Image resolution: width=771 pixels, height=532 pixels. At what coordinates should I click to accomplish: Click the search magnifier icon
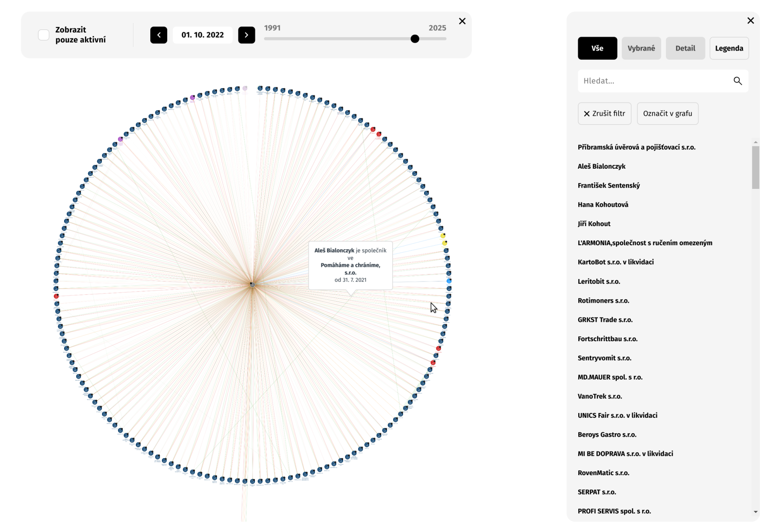pyautogui.click(x=737, y=81)
